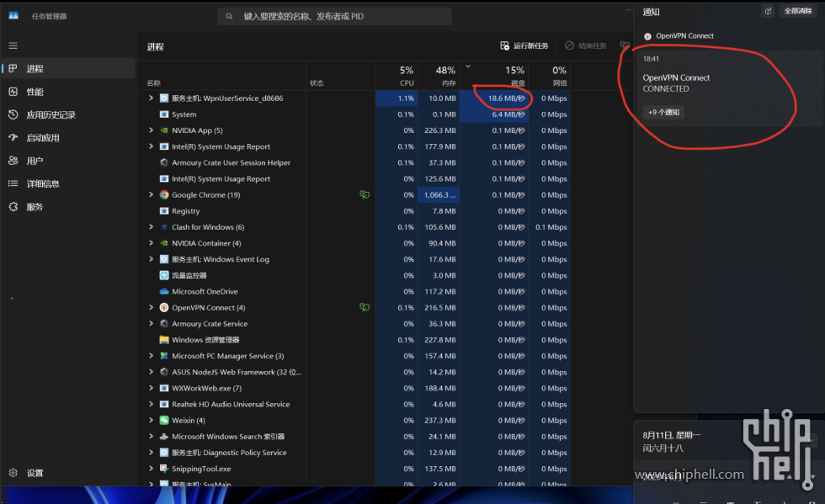Image resolution: width=825 pixels, height=504 pixels.
Task: Click the Clash for Windows icon
Action: pos(164,227)
